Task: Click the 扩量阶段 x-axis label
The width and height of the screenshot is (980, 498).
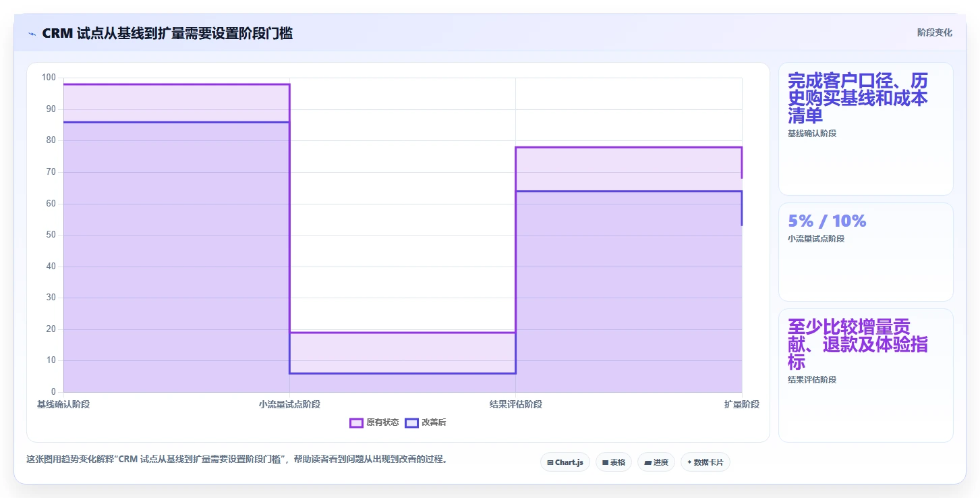Action: [742, 404]
